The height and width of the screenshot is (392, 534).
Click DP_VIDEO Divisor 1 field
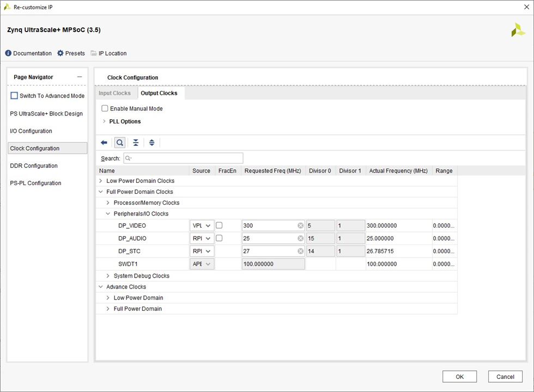coord(351,225)
